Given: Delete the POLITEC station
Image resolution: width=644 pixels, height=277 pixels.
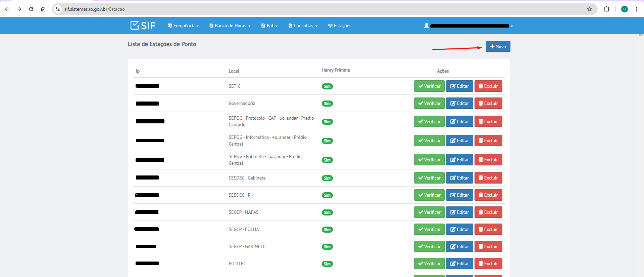Looking at the screenshot, I should (x=488, y=264).
